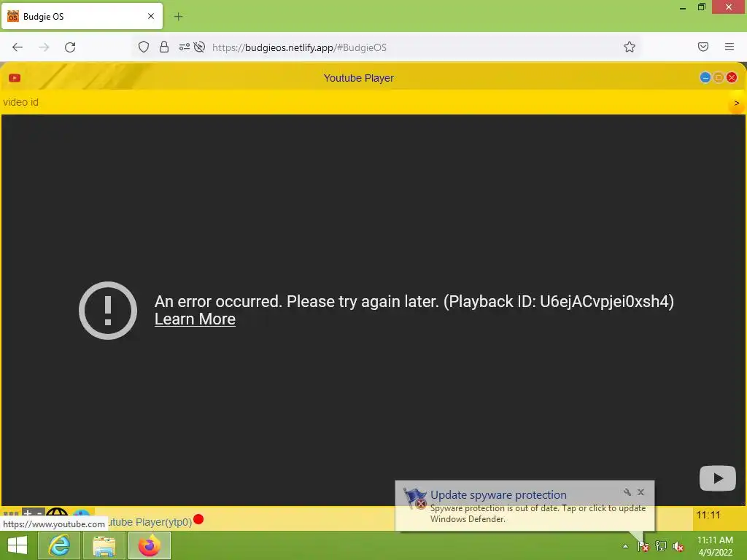747x560 pixels.
Task: Open notification options wrench icon
Action: (x=627, y=492)
